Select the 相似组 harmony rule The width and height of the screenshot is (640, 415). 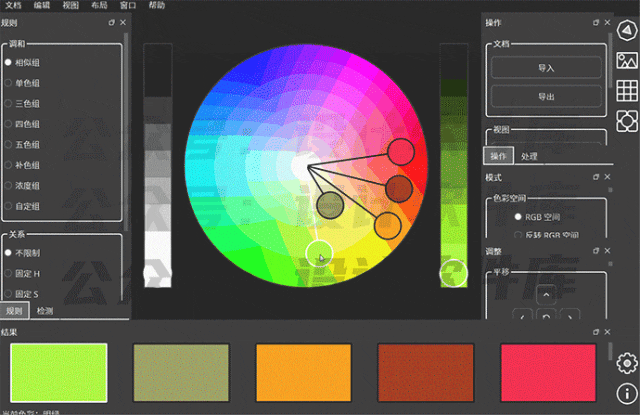(x=23, y=62)
